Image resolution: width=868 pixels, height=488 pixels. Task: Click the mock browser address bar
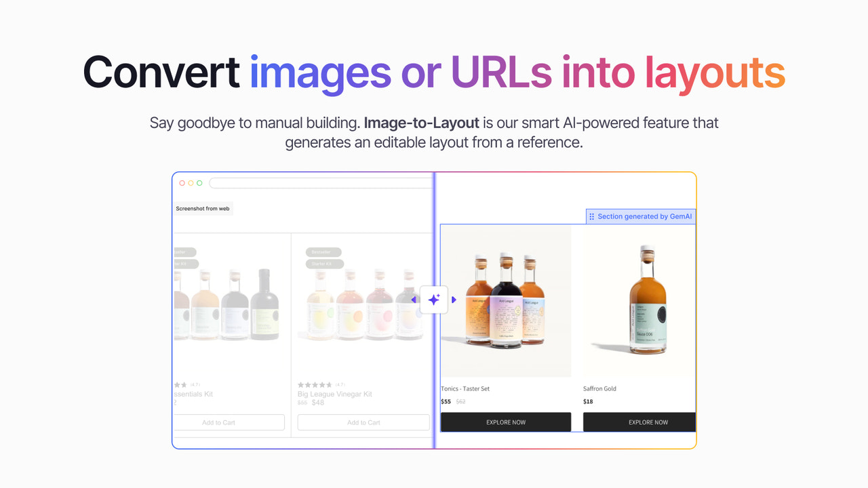click(321, 183)
